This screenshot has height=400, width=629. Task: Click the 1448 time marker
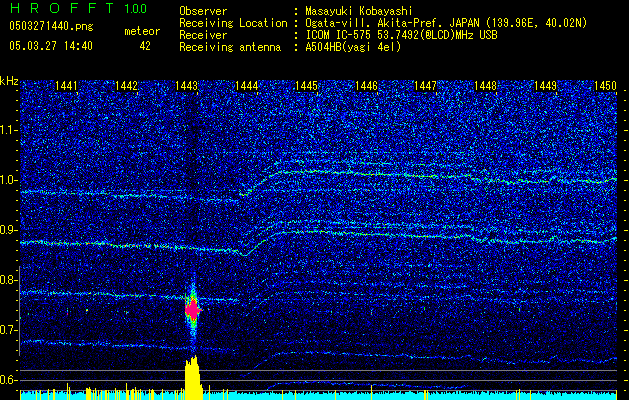click(485, 85)
